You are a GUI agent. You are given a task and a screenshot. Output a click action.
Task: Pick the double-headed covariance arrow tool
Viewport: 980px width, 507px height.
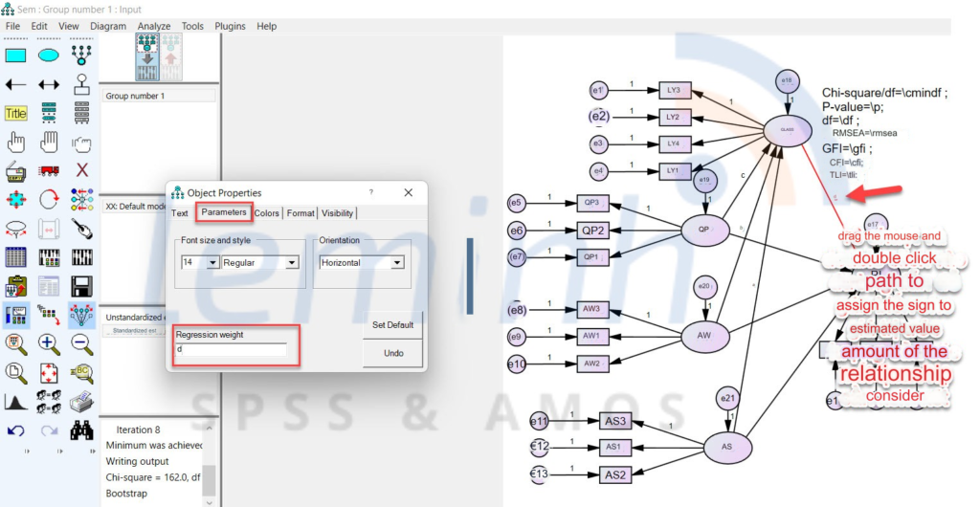tap(49, 85)
